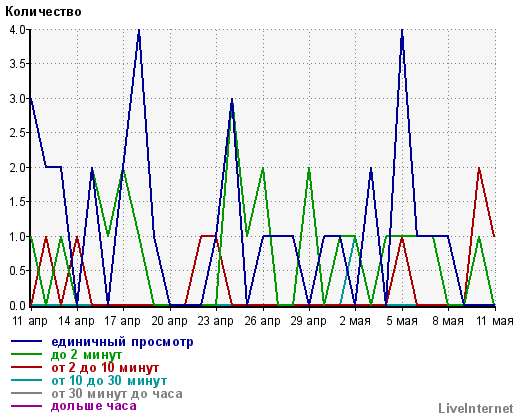Click the '5 мая' date axis label
520x418 pixels.
[402, 321]
